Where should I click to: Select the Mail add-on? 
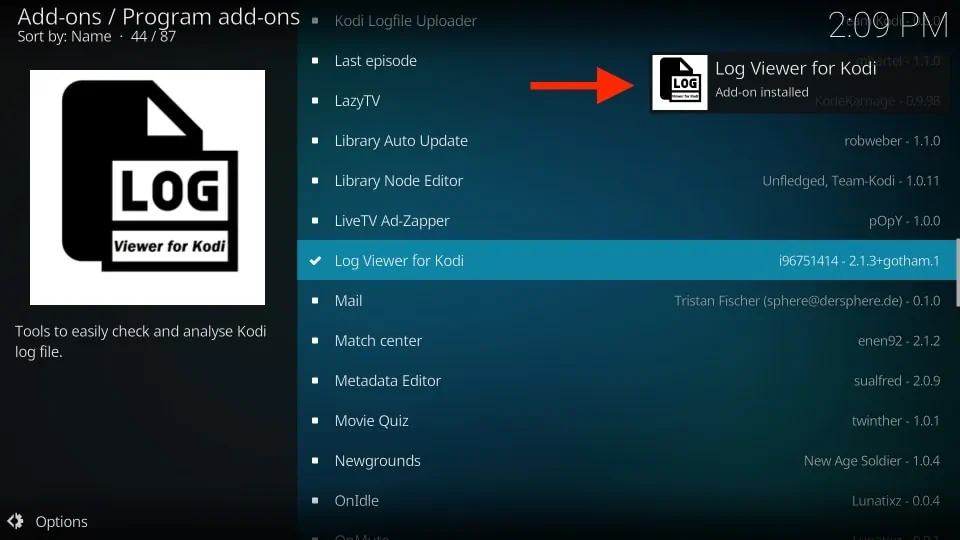coord(628,301)
